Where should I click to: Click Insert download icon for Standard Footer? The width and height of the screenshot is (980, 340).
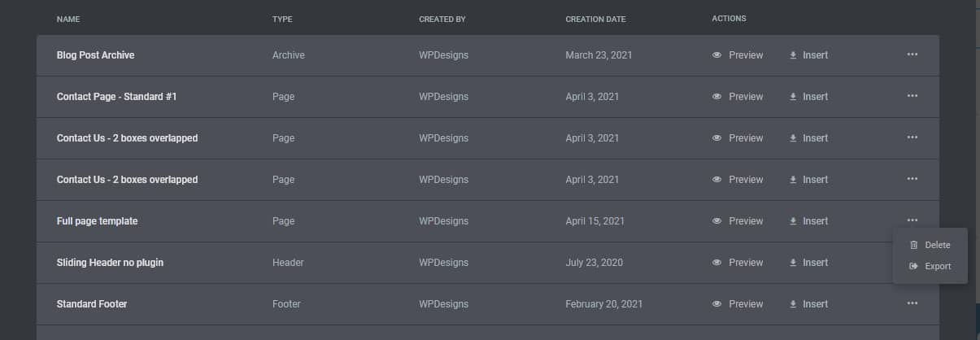(793, 304)
